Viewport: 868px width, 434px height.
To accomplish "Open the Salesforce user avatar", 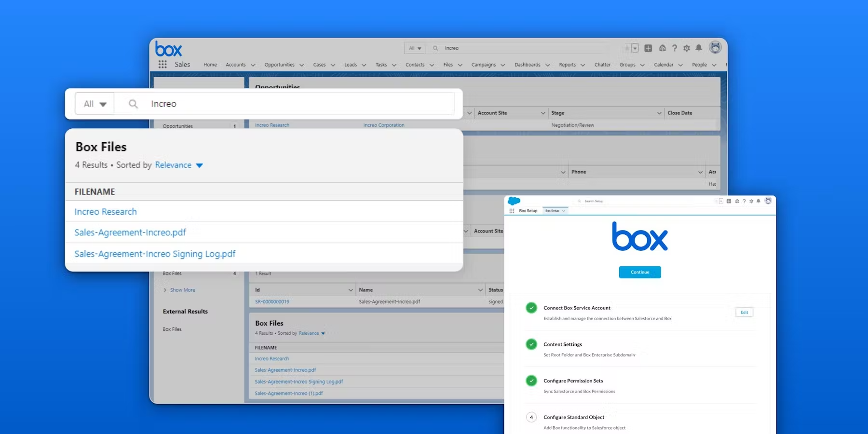I will coord(715,48).
